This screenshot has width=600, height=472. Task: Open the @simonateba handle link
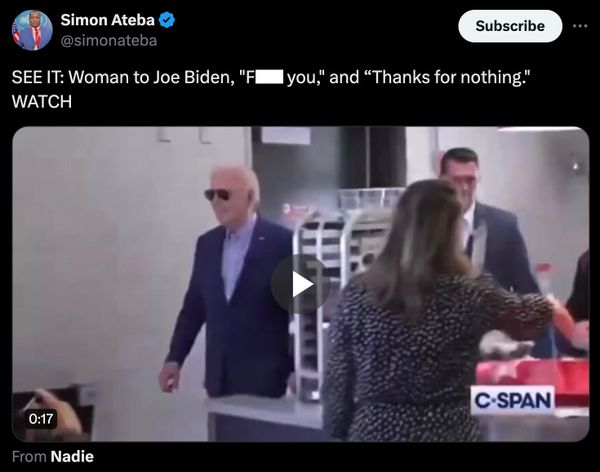pos(109,41)
